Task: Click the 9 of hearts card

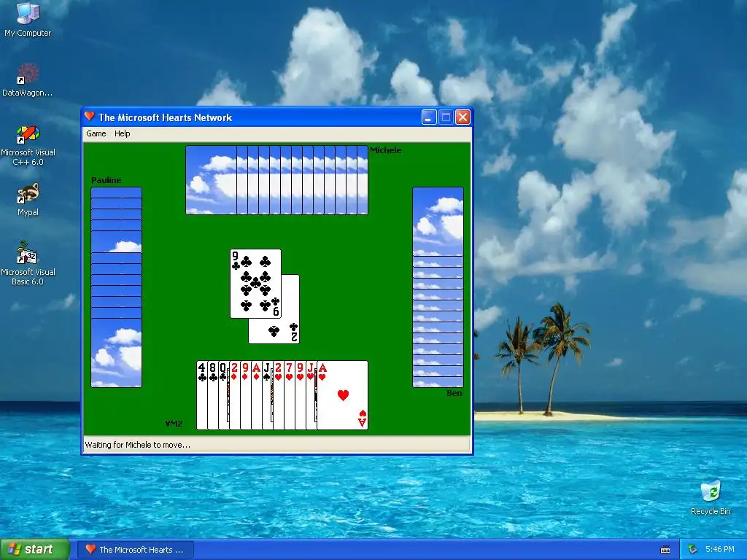Action: tap(301, 395)
